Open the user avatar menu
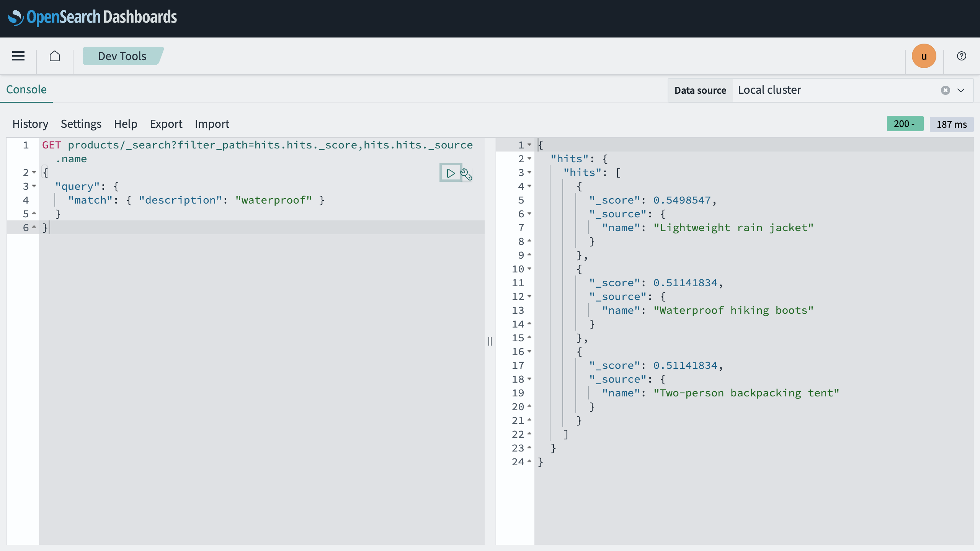Screen dimensions: 980x551 924,56
